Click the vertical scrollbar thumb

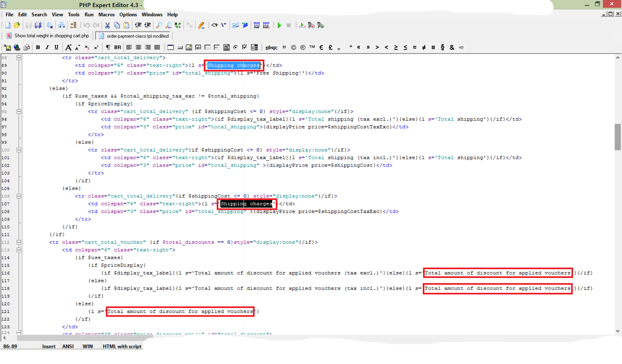click(617, 137)
